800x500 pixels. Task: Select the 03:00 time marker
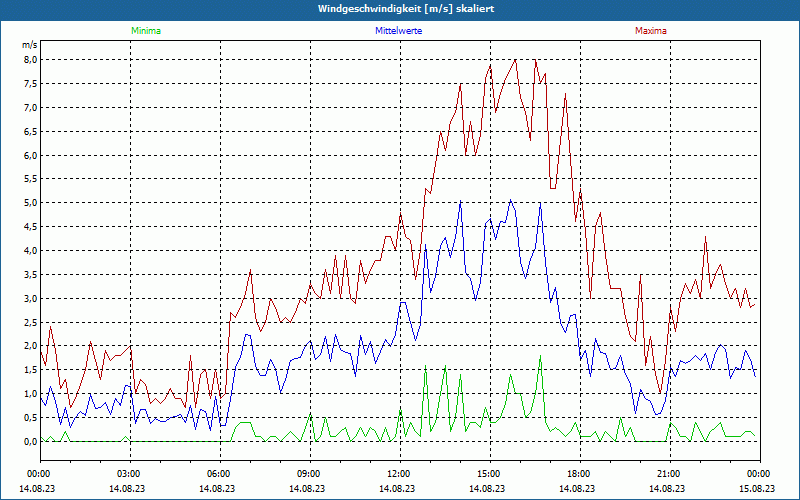(129, 473)
